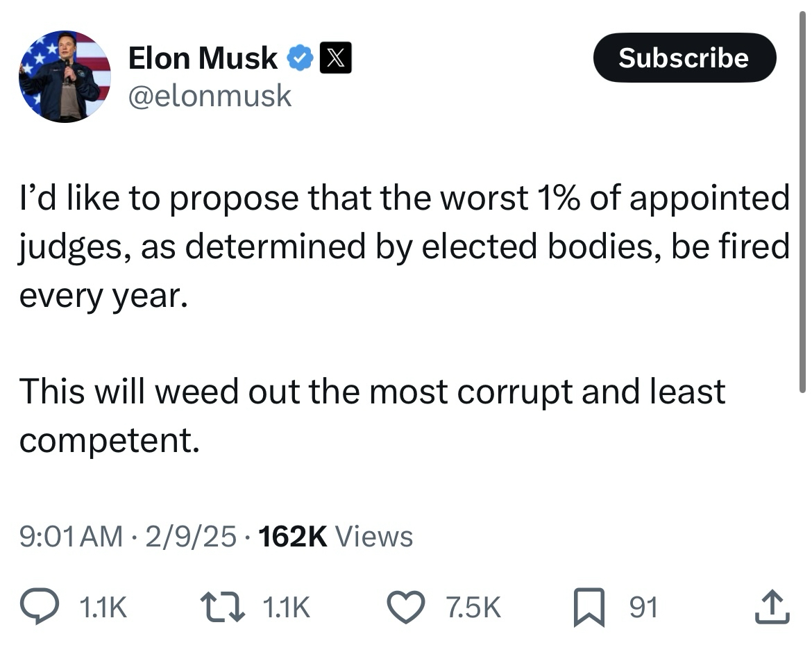This screenshot has width=812, height=668.
Task: Click the Elon Musk display name
Action: (x=203, y=58)
